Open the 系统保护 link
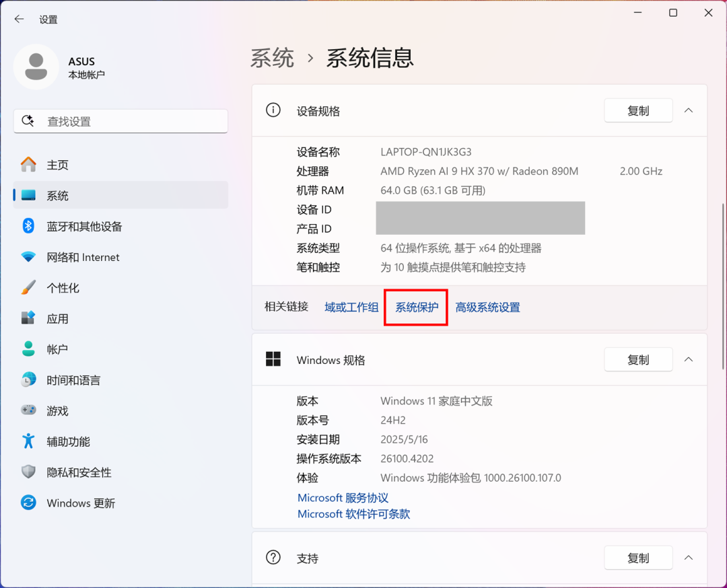 tap(417, 307)
